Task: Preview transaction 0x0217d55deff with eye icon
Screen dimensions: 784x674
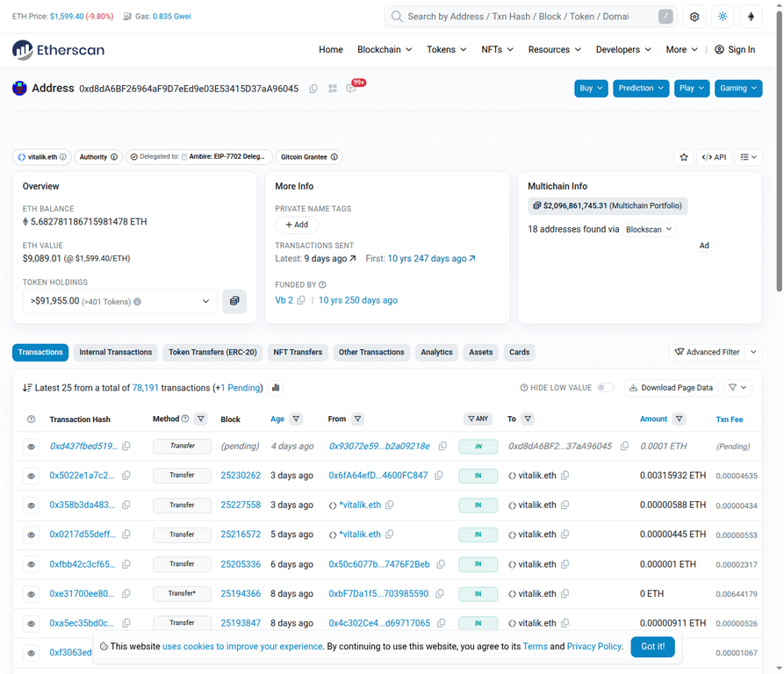Action: [31, 534]
